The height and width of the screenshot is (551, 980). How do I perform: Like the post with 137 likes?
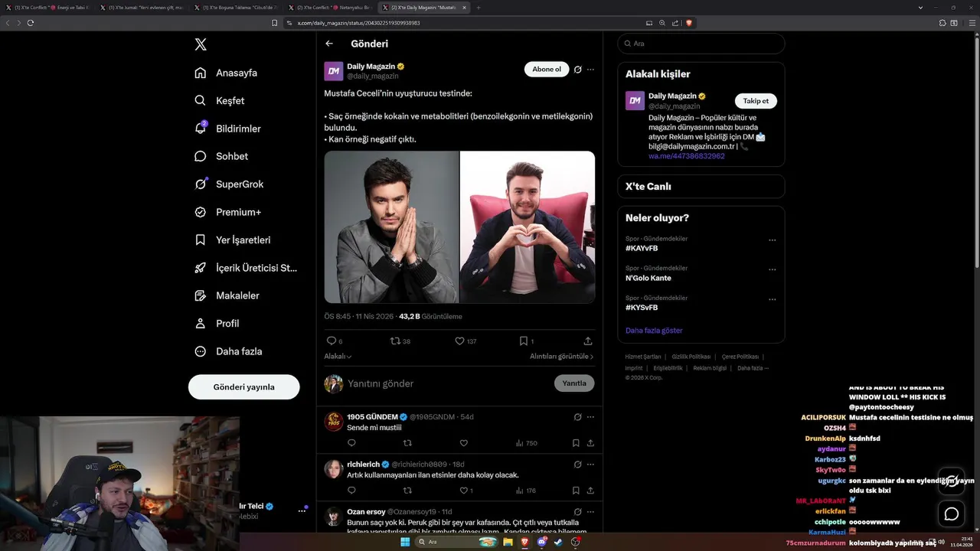tap(459, 341)
